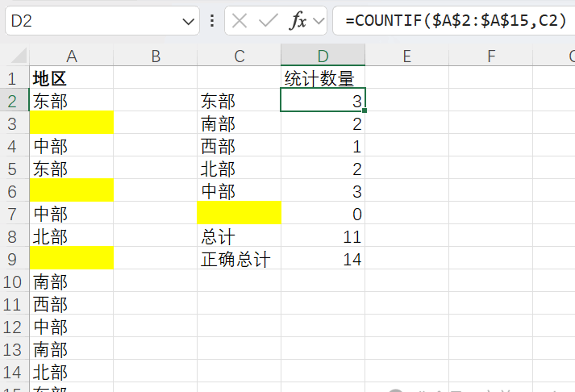The image size is (575, 392).
Task: Click the three-dot formula bar resize handle
Action: pos(212,21)
